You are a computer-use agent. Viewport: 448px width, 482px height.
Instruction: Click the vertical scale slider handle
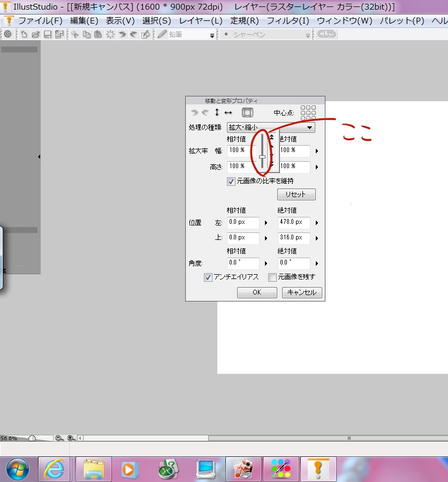tap(262, 157)
